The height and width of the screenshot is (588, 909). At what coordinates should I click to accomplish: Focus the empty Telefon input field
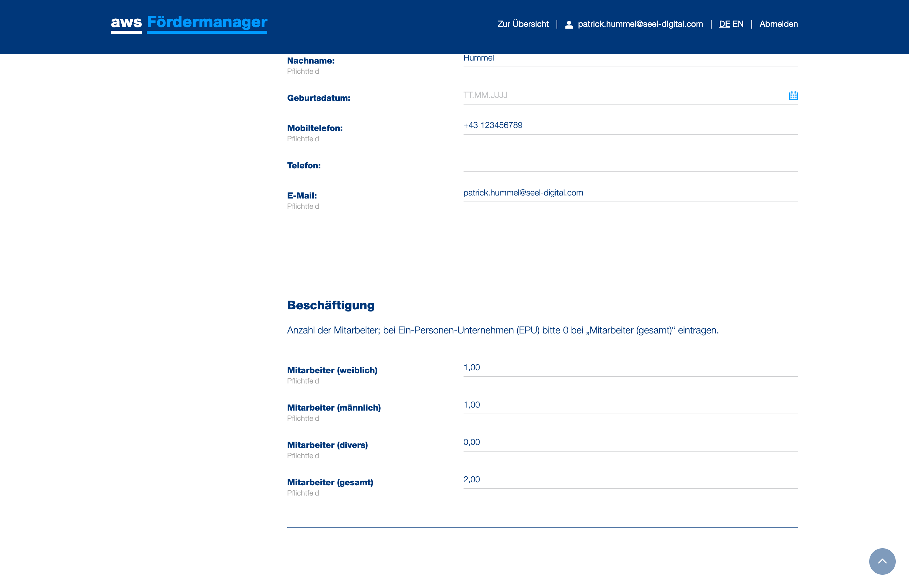[x=631, y=163]
